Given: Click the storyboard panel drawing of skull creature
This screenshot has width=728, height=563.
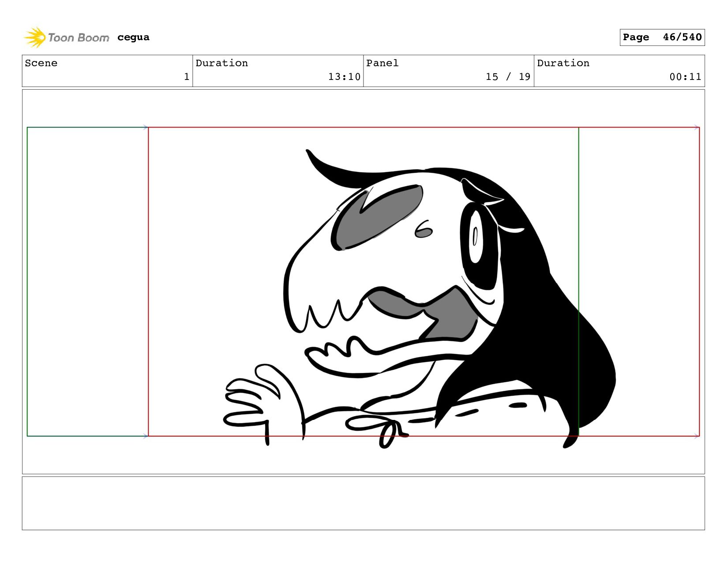Looking at the screenshot, I should pyautogui.click(x=364, y=282).
